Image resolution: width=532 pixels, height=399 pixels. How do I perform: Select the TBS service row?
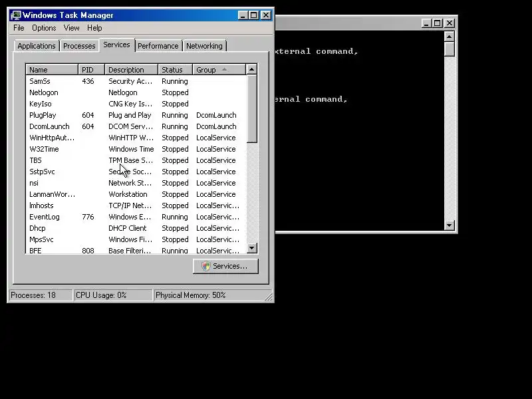click(136, 160)
